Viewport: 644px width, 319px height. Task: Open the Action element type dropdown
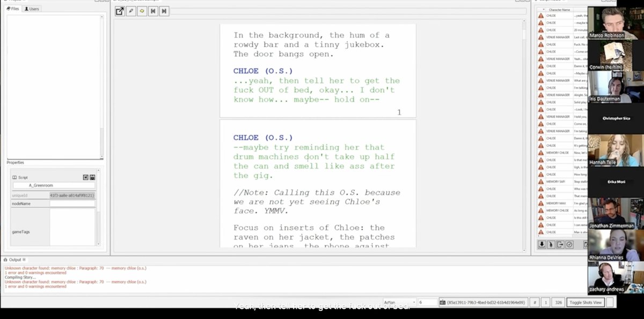coord(399,302)
